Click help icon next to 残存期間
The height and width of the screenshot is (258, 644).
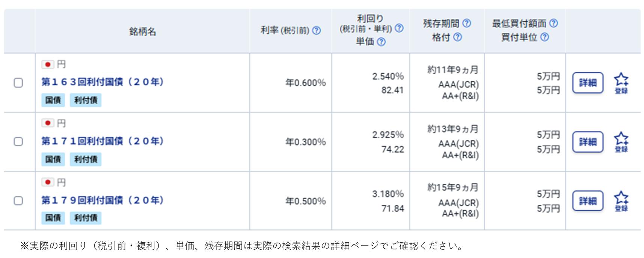pyautogui.click(x=466, y=23)
